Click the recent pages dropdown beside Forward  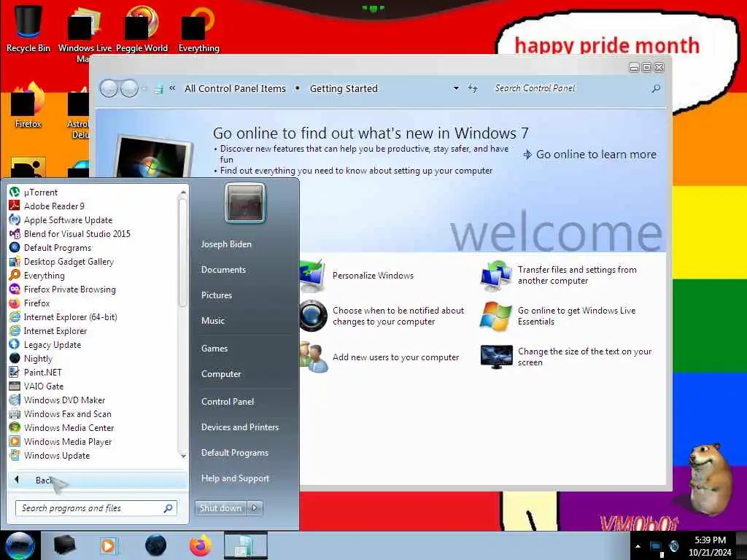(144, 88)
